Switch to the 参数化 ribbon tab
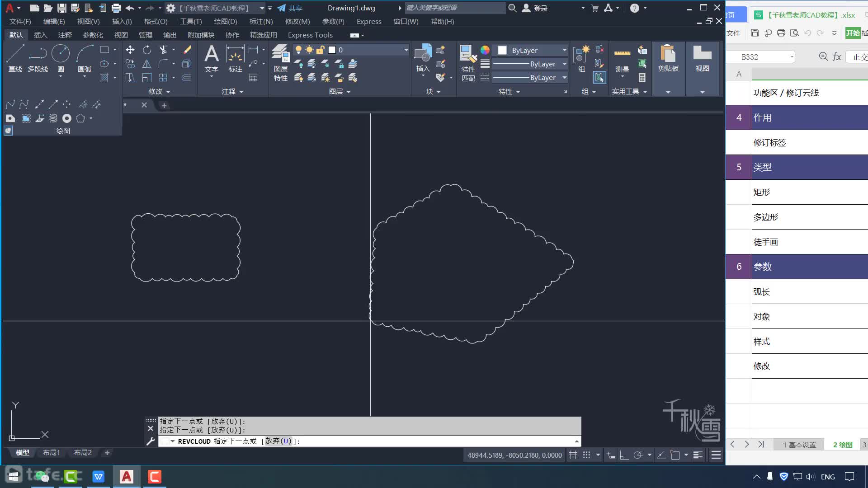This screenshot has width=868, height=488. pyautogui.click(x=93, y=35)
